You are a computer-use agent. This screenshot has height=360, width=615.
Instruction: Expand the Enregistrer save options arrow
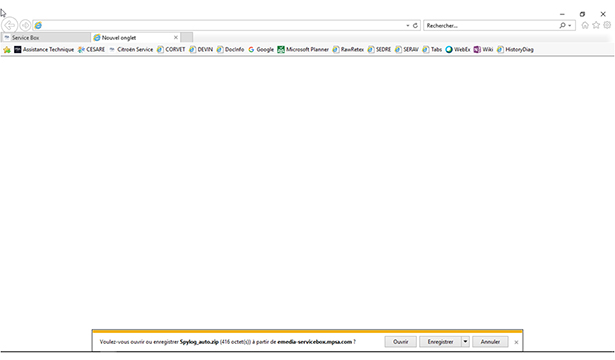coord(465,342)
